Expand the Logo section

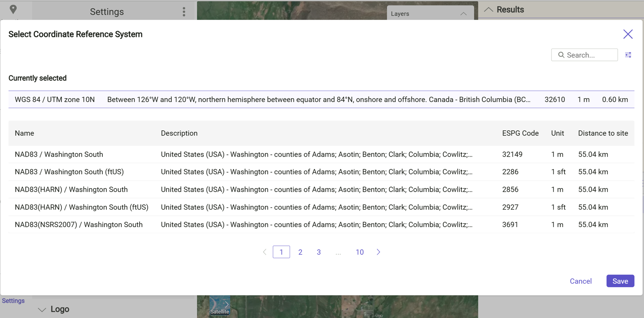[x=42, y=309]
